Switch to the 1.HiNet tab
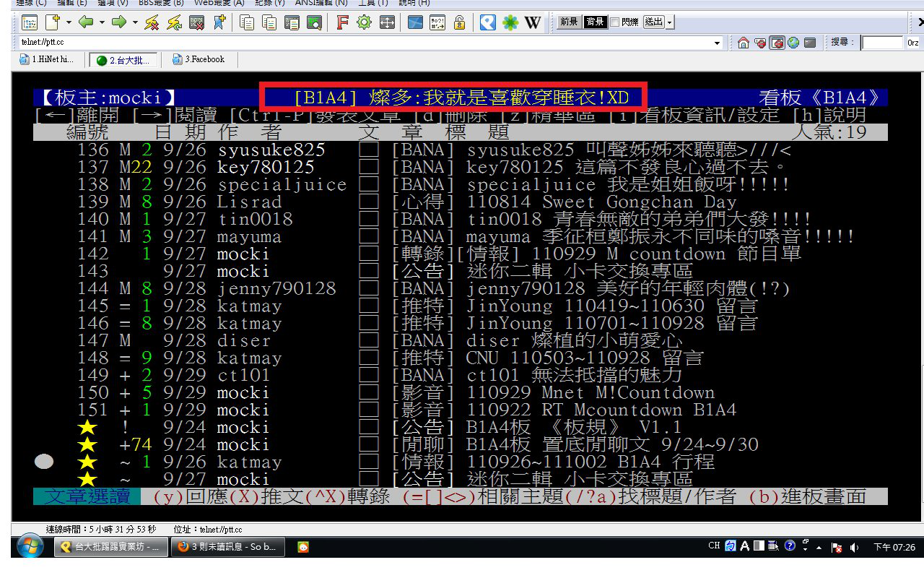Viewport: 924px width, 578px height. point(48,60)
